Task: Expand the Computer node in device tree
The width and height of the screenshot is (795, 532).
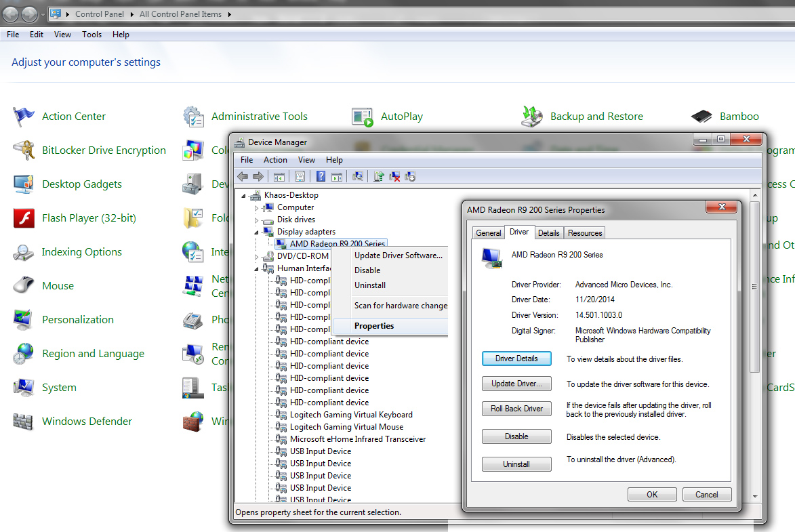Action: click(256, 208)
